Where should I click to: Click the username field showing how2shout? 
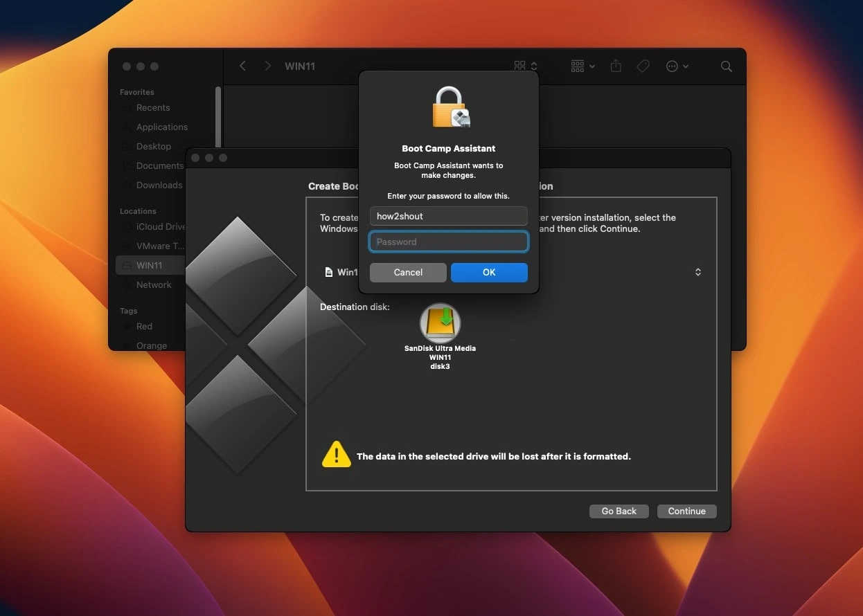[x=449, y=216]
